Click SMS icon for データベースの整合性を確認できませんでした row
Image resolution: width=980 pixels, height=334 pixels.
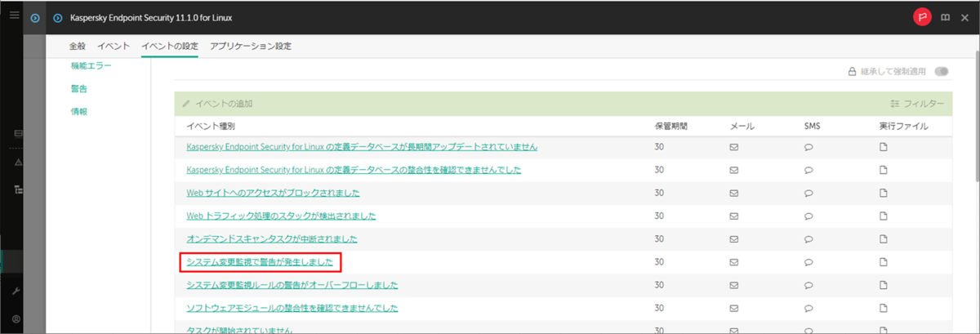[808, 170]
